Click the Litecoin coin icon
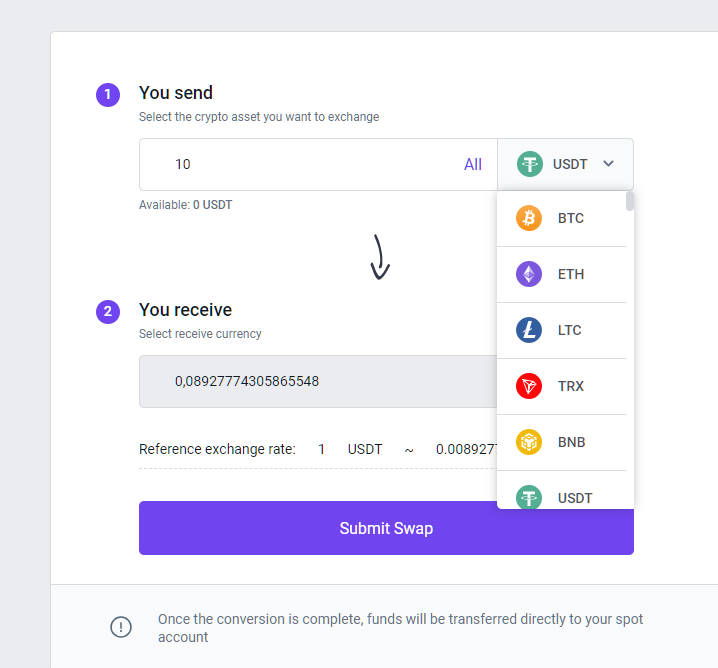718x668 pixels. coord(529,330)
